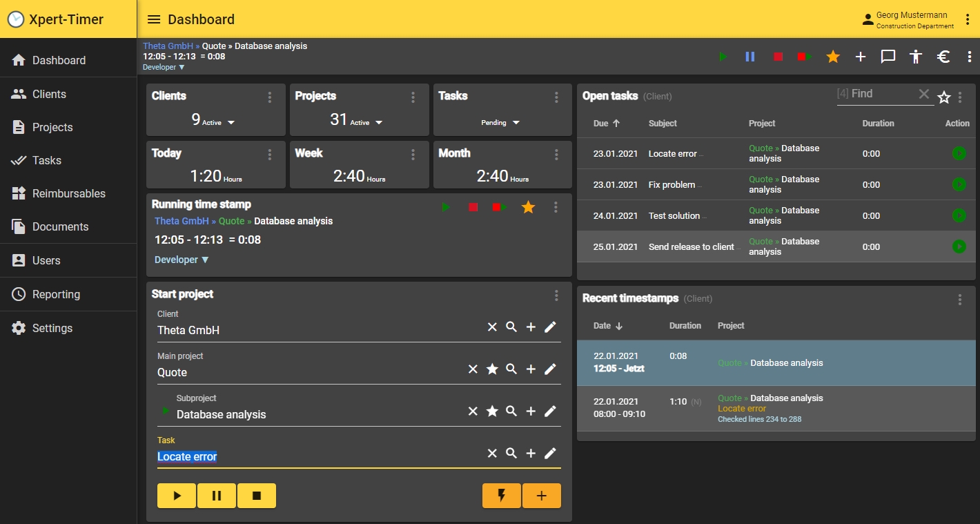The height and width of the screenshot is (524, 980).
Task: Toggle favorite star in Running time stamp card
Action: click(528, 207)
